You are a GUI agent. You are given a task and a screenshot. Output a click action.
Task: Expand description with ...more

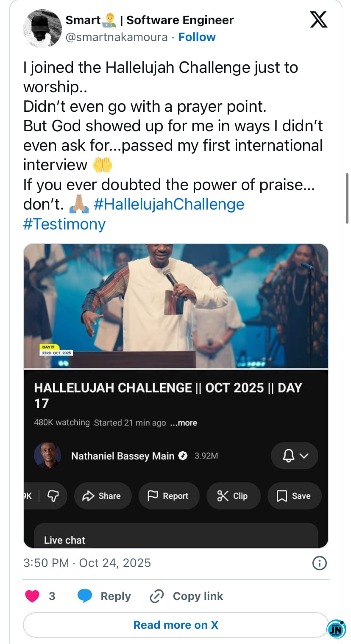click(x=184, y=423)
